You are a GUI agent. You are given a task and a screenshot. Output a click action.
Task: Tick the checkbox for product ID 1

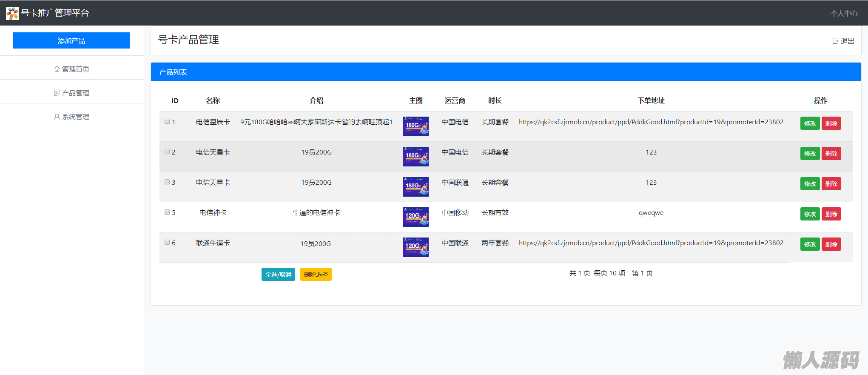pyautogui.click(x=167, y=121)
